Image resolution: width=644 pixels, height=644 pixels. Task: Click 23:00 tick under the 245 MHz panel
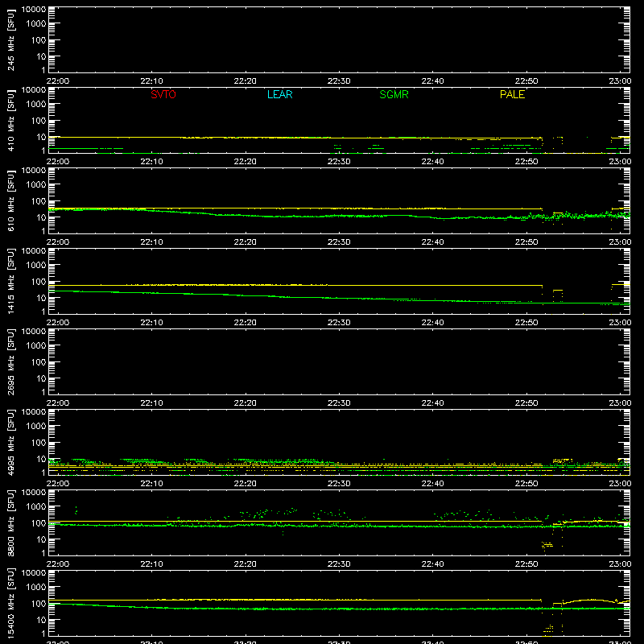pyautogui.click(x=620, y=81)
